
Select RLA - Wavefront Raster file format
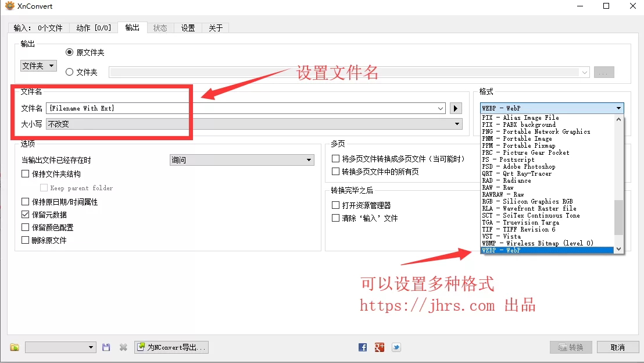point(548,208)
